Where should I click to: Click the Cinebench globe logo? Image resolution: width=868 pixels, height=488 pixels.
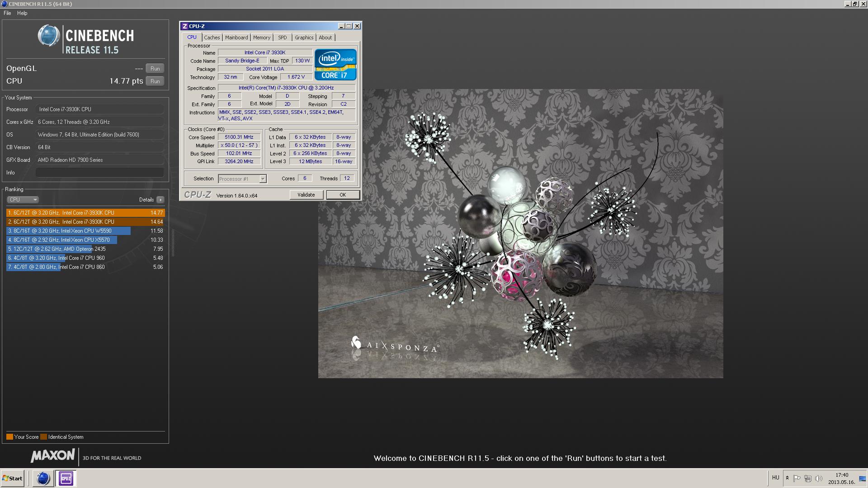pyautogui.click(x=49, y=36)
